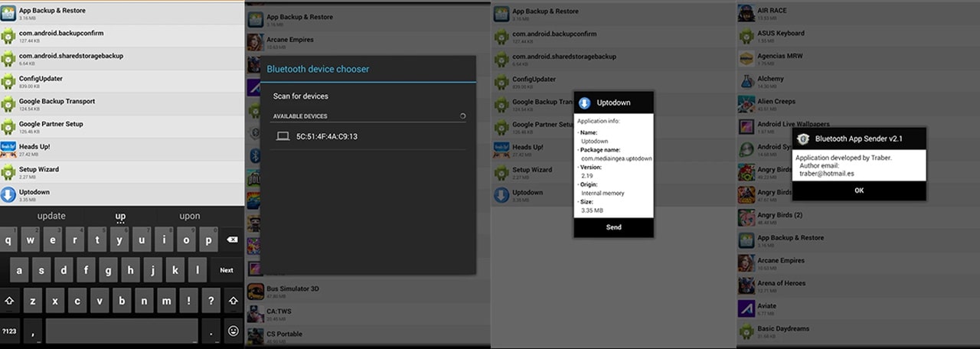This screenshot has height=349, width=980.
Task: Select Google Backup Transport in the keyboard screenshot
Action: 122,104
